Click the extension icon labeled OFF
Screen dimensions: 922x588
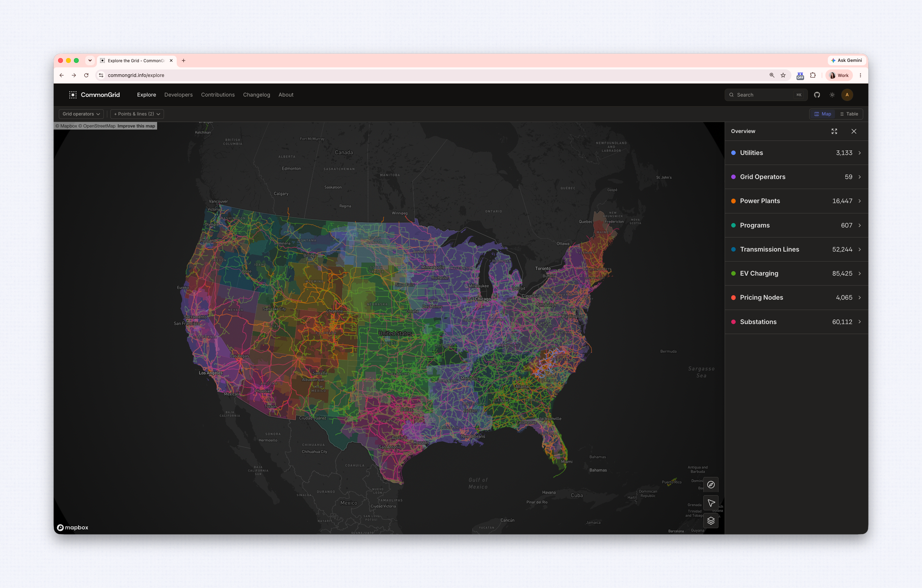click(x=800, y=76)
